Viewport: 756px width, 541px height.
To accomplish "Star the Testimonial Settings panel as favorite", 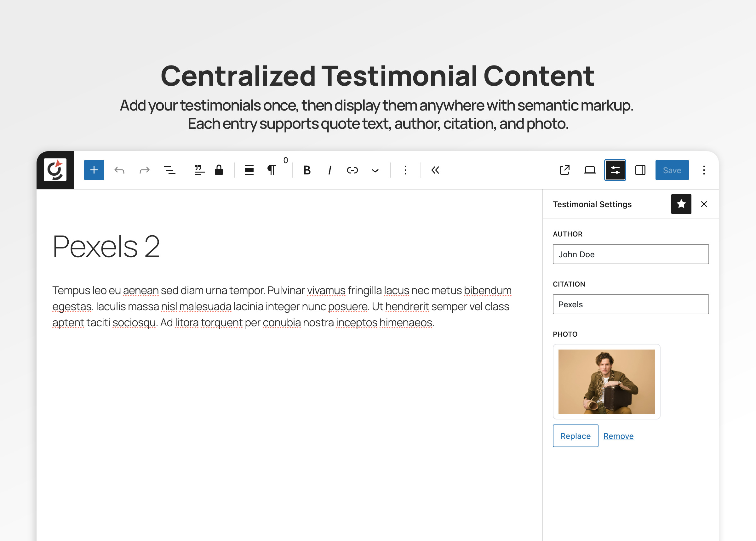I will click(681, 204).
